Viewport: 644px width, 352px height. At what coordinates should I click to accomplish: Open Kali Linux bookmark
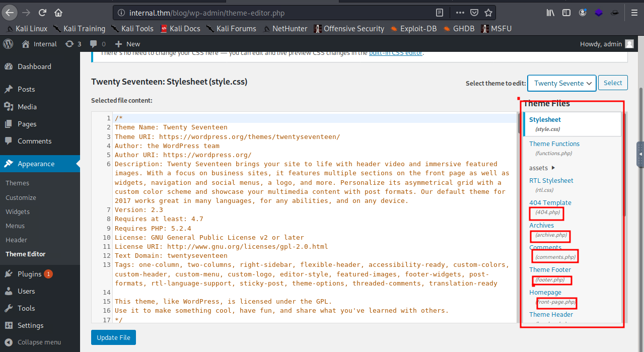pyautogui.click(x=27, y=29)
